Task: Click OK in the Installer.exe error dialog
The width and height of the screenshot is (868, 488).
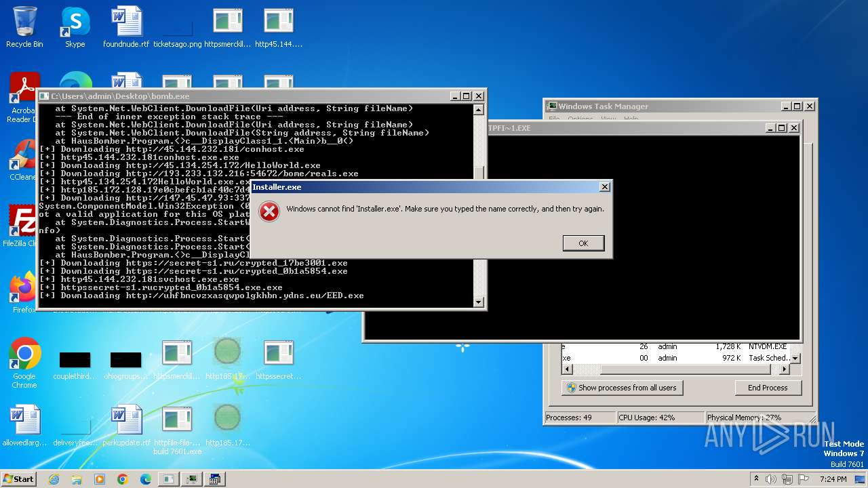Action: (x=583, y=243)
